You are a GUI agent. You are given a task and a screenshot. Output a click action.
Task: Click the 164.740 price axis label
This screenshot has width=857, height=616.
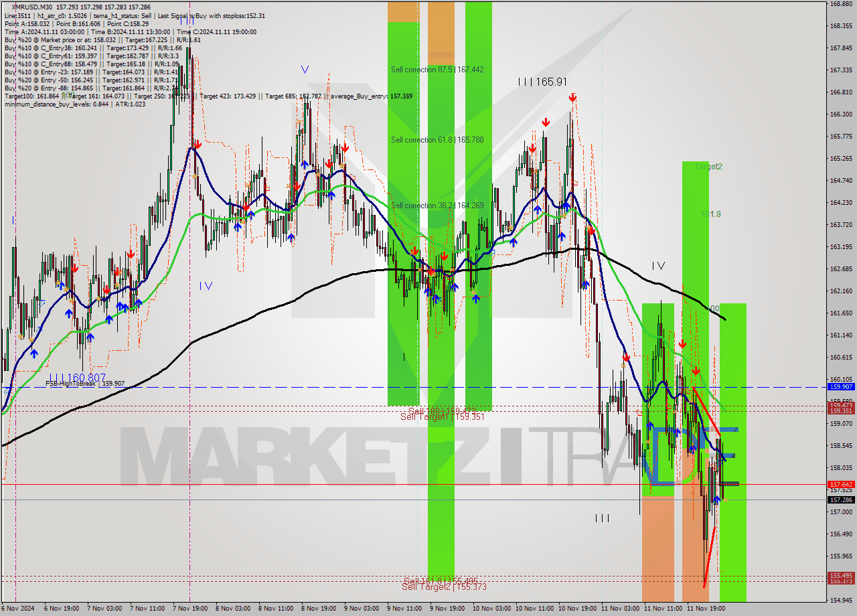pyautogui.click(x=841, y=181)
